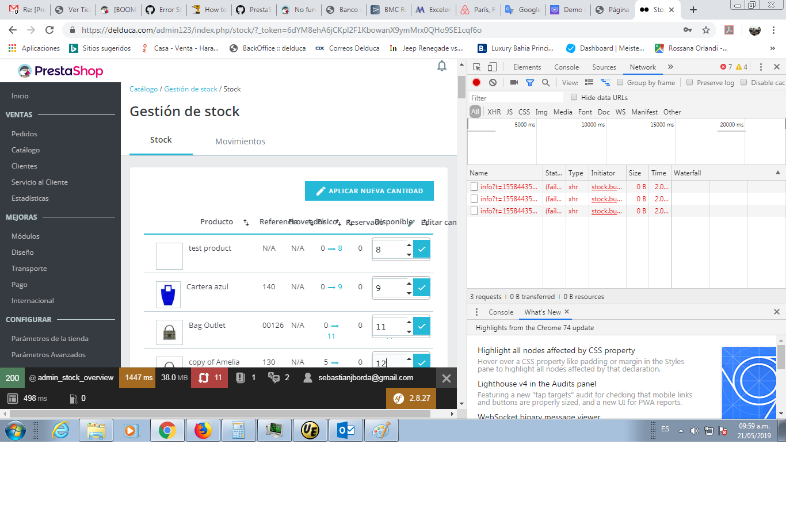Viewport: 786px width, 532px height.
Task: Close the Symfony debug toolbar
Action: (x=447, y=378)
